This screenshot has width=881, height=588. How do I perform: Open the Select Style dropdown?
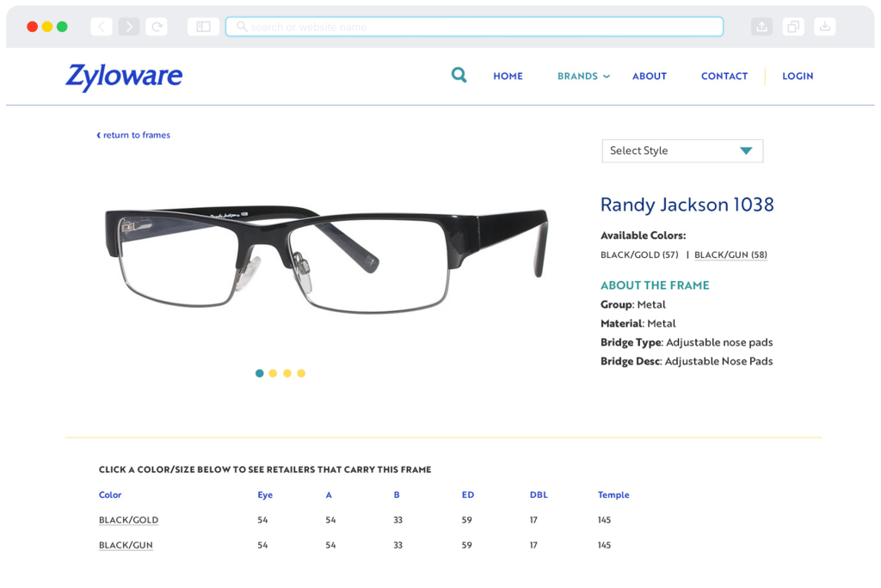tap(682, 151)
